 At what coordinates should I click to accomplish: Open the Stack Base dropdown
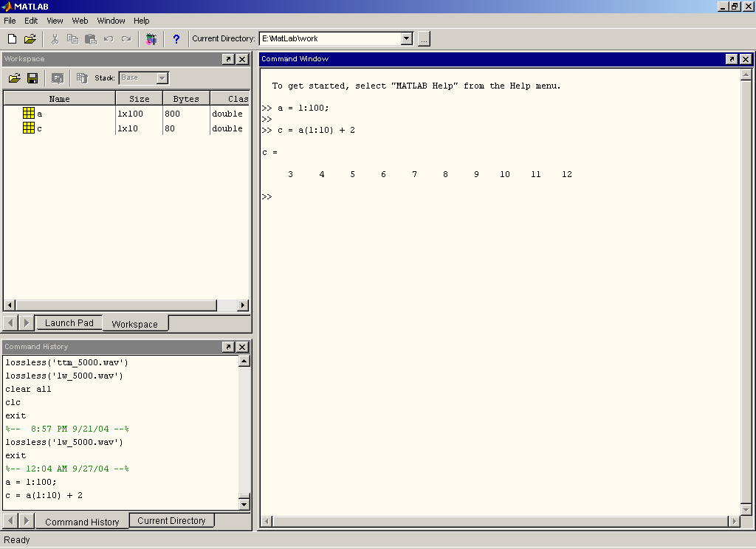point(162,78)
